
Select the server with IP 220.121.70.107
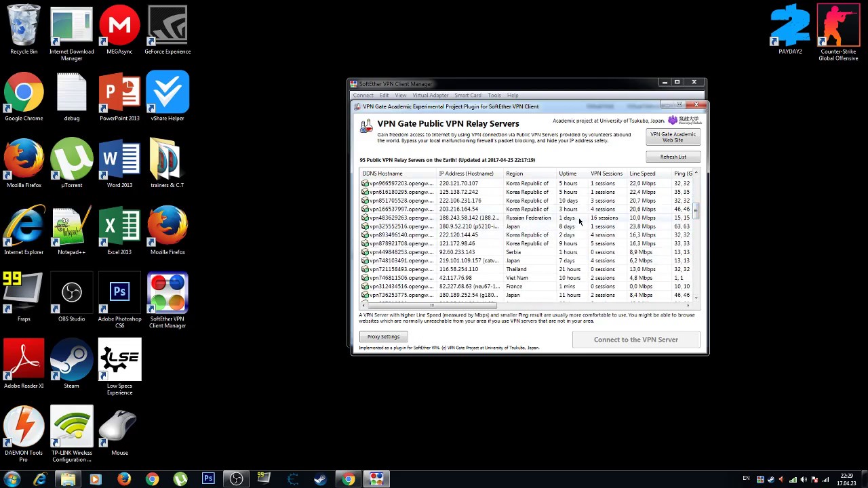coord(526,184)
